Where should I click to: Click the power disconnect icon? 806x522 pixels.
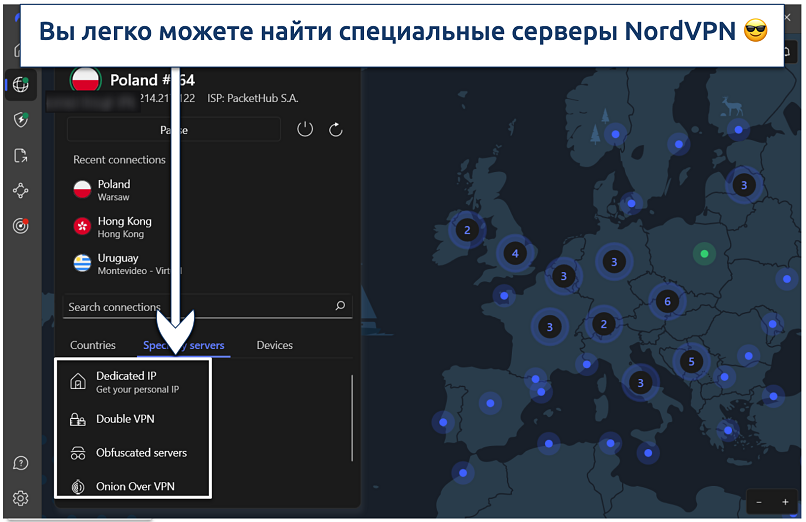tap(305, 129)
